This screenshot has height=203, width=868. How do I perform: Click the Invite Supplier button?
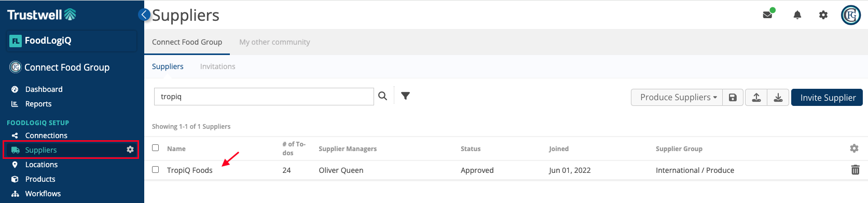pos(827,98)
